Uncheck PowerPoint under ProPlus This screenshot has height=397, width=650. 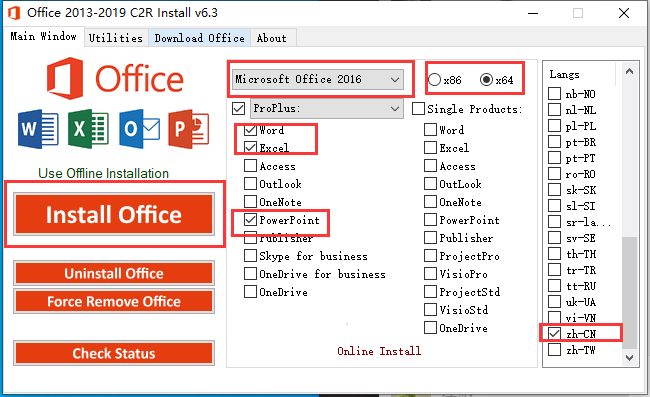click(250, 220)
